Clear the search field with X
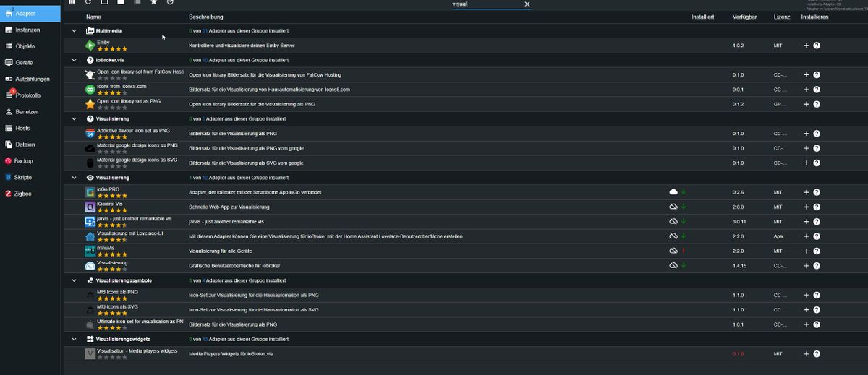 (x=527, y=4)
